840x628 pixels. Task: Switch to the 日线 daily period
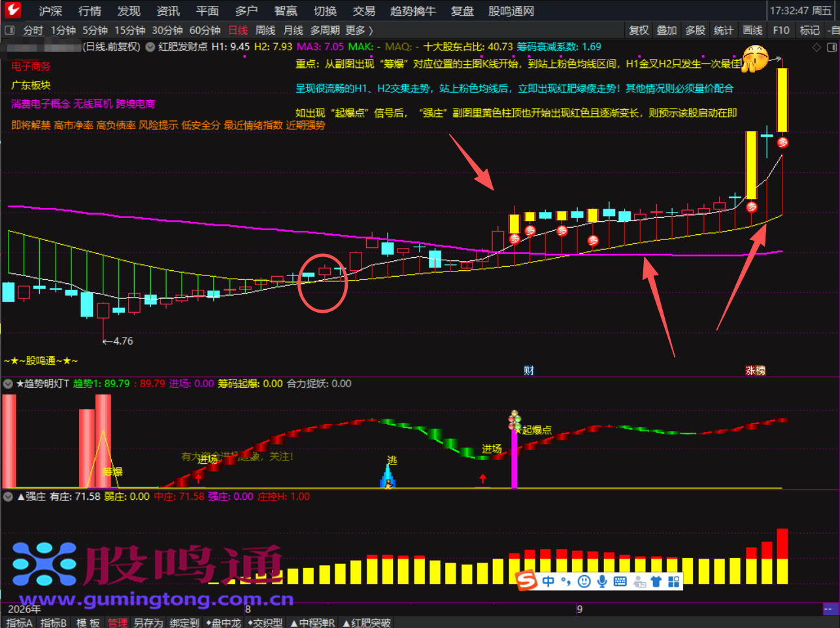(238, 30)
